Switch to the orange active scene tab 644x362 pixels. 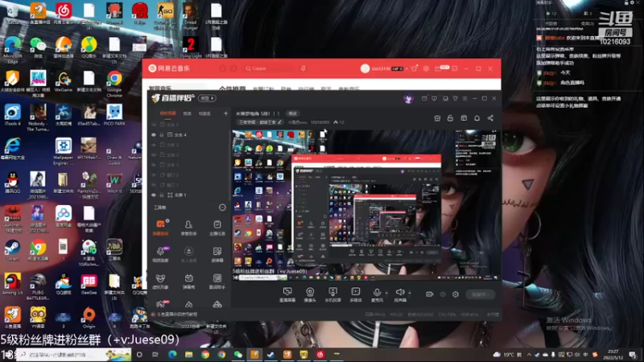tap(167, 113)
